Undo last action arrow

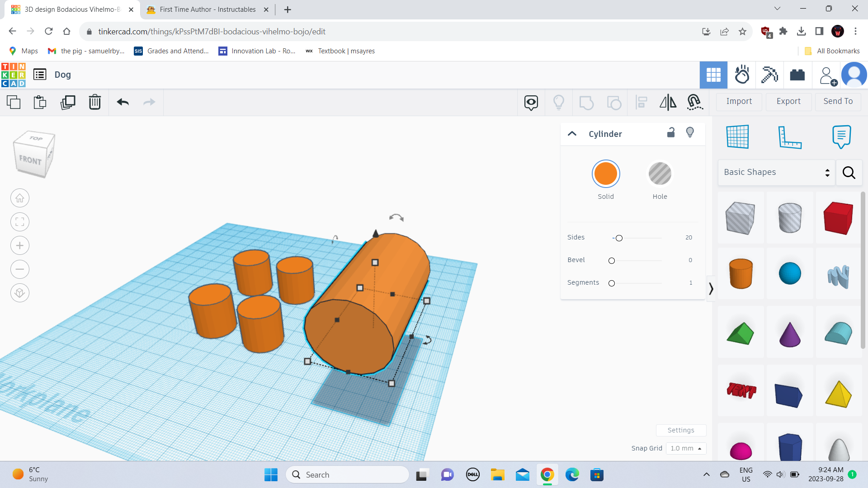tap(123, 102)
